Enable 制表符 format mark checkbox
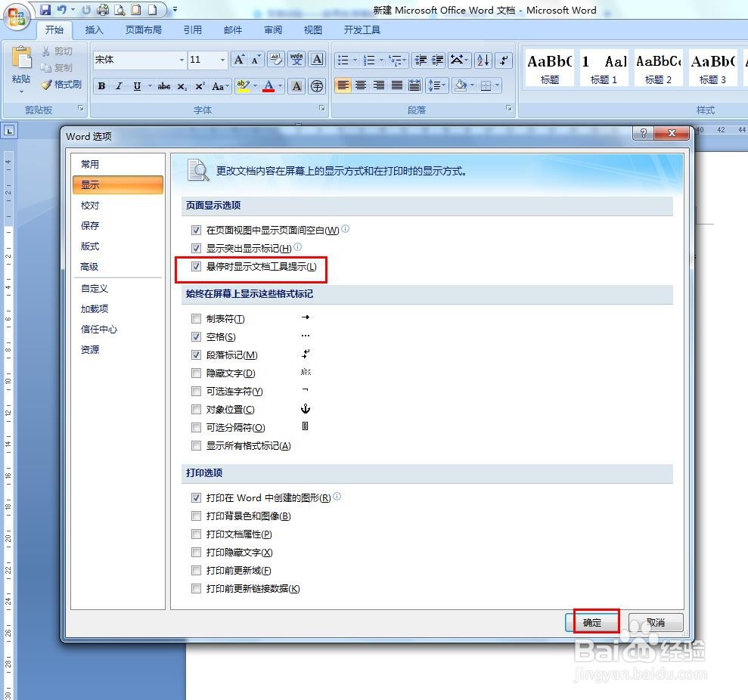 coord(196,318)
